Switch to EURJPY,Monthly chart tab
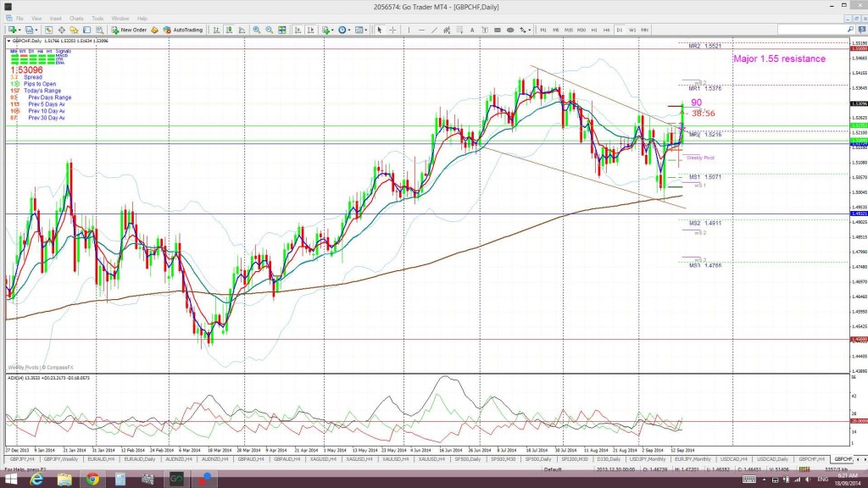 click(x=693, y=459)
